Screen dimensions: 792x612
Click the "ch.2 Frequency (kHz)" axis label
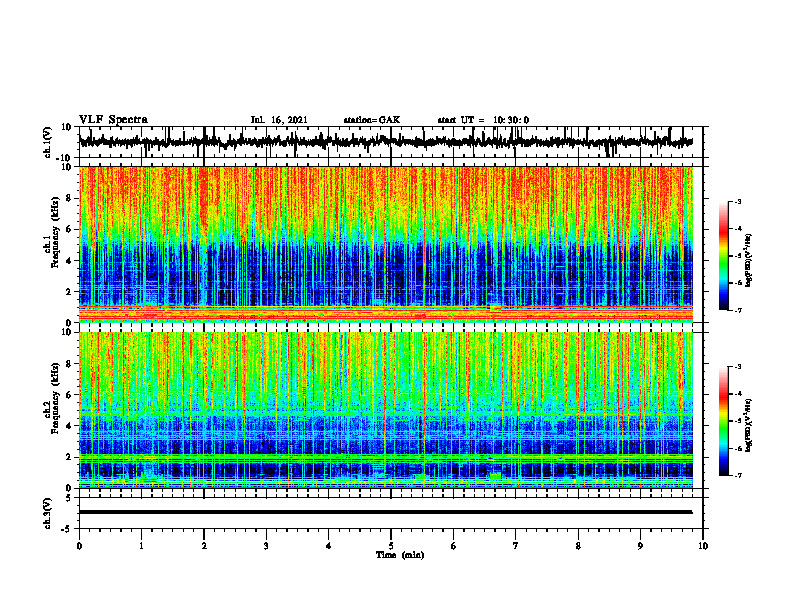pos(52,398)
